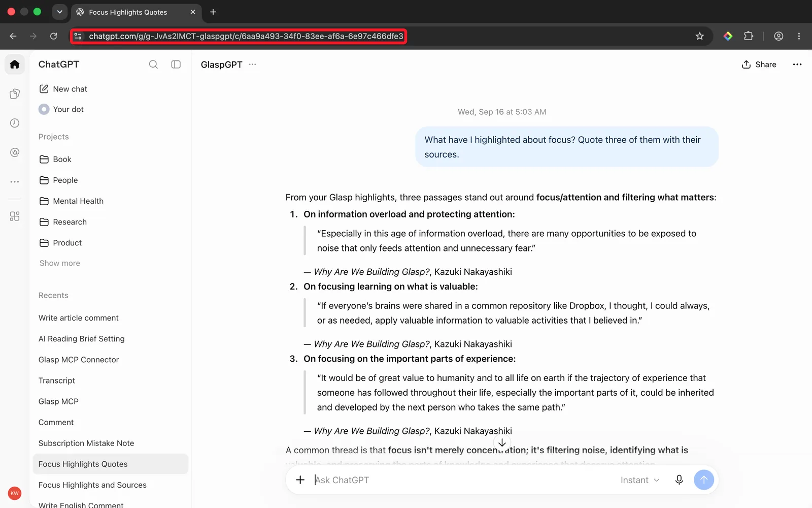Screen dimensions: 812x508
Task: Click the clock history icon in left rail
Action: coord(15,123)
